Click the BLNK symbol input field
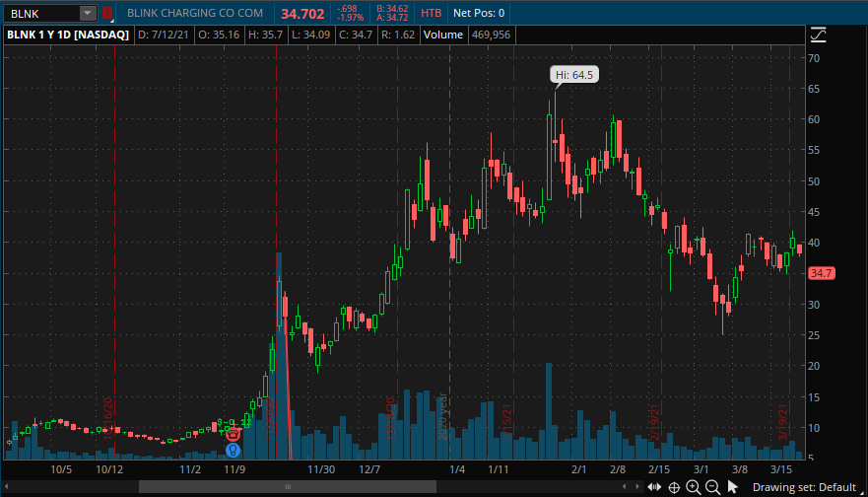This screenshot has width=868, height=497. (41, 13)
